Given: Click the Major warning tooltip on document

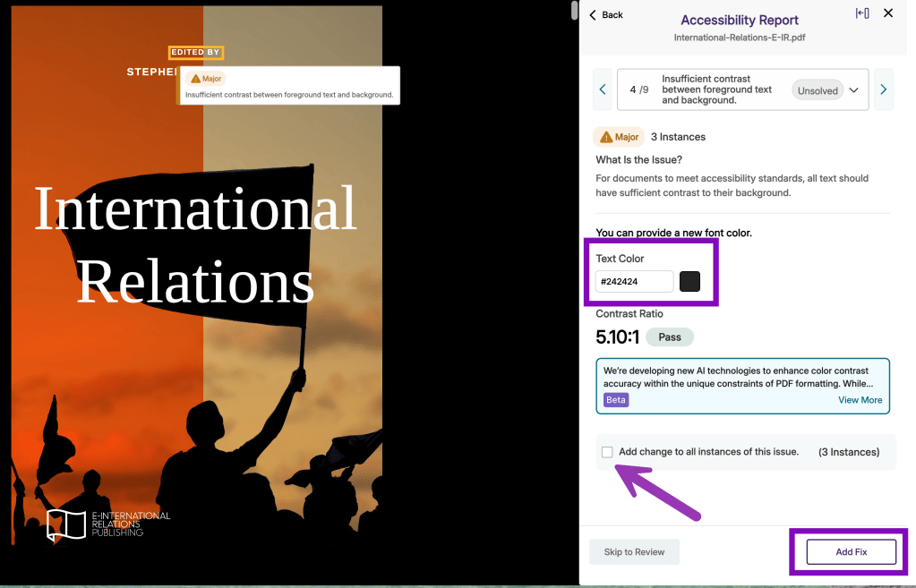Looking at the screenshot, I should click(289, 86).
